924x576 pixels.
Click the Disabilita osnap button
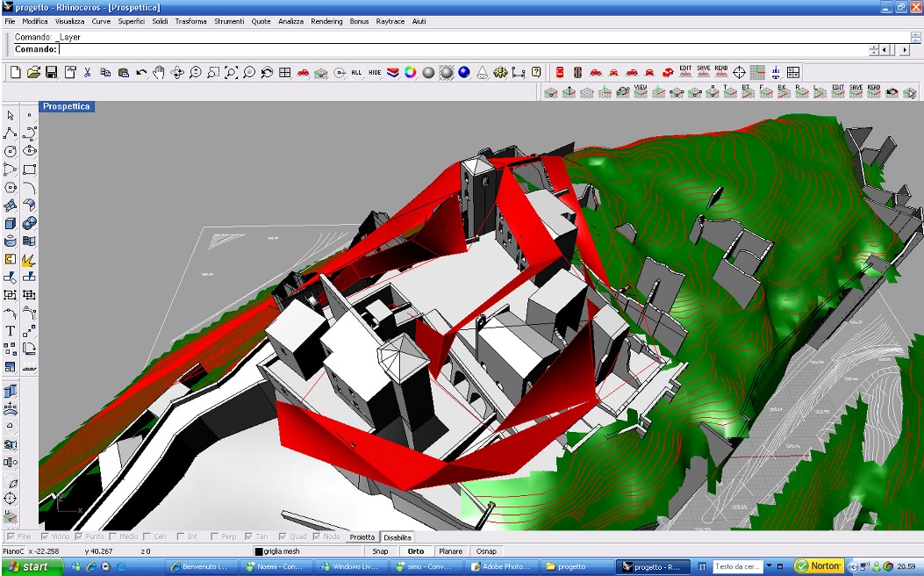(397, 536)
